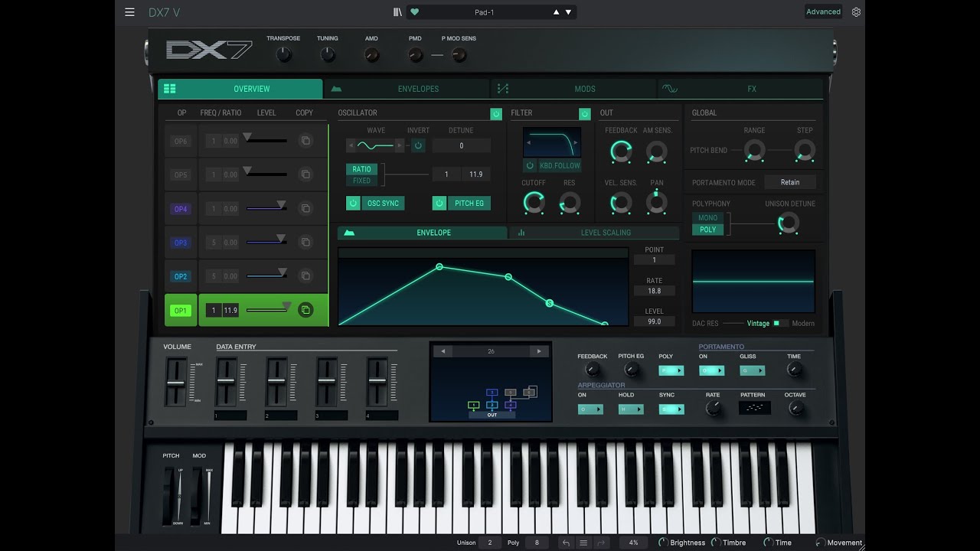Screen dimensions: 980x551
Task: Click the Advanced button
Action: (x=824, y=12)
